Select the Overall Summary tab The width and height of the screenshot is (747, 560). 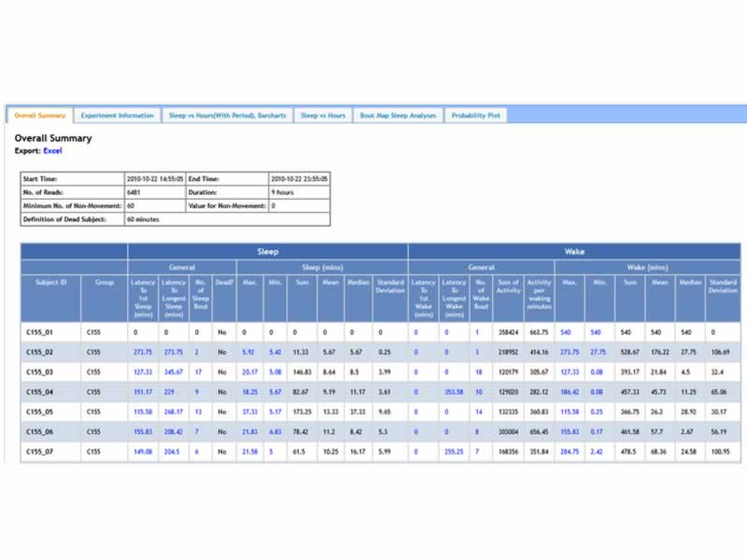40,116
